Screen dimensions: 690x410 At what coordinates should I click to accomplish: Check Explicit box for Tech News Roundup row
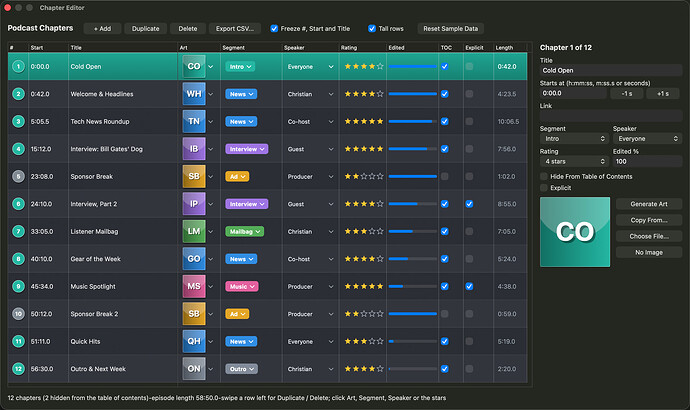[x=469, y=121]
